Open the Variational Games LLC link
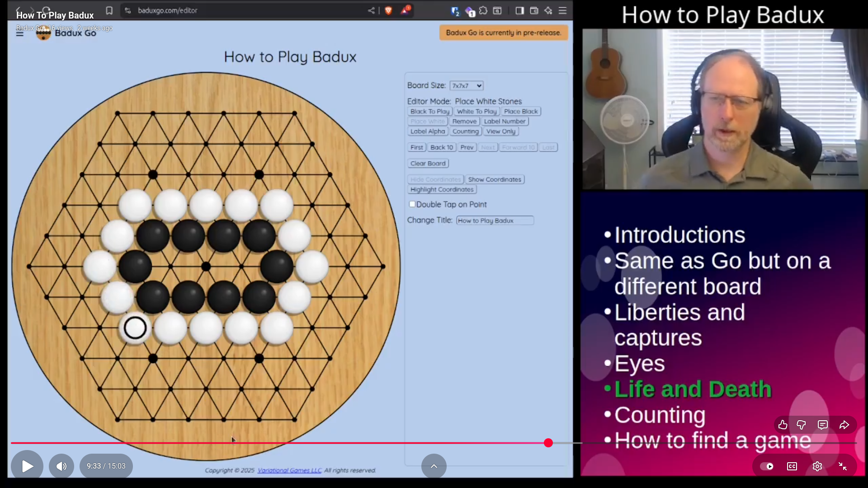 pos(289,470)
